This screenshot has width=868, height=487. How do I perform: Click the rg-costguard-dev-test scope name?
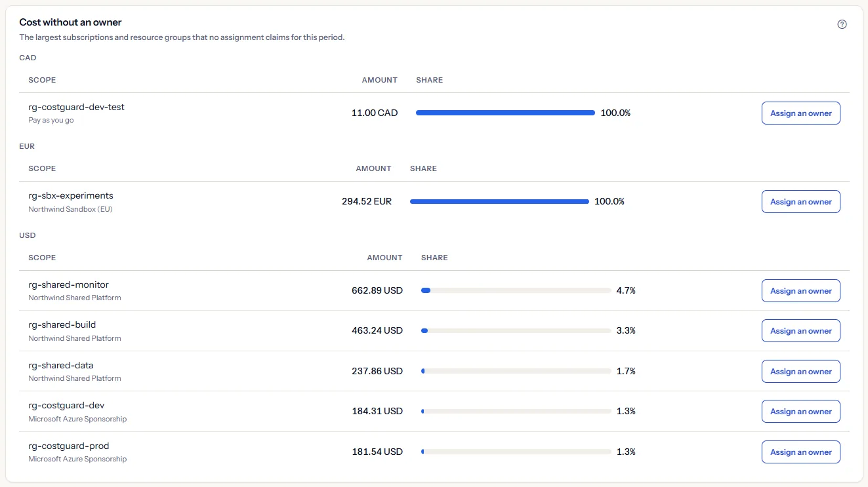[76, 107]
